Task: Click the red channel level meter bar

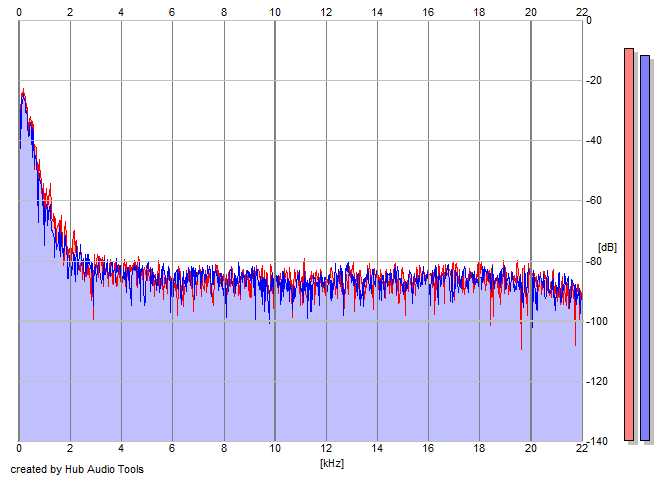Action: (629, 244)
